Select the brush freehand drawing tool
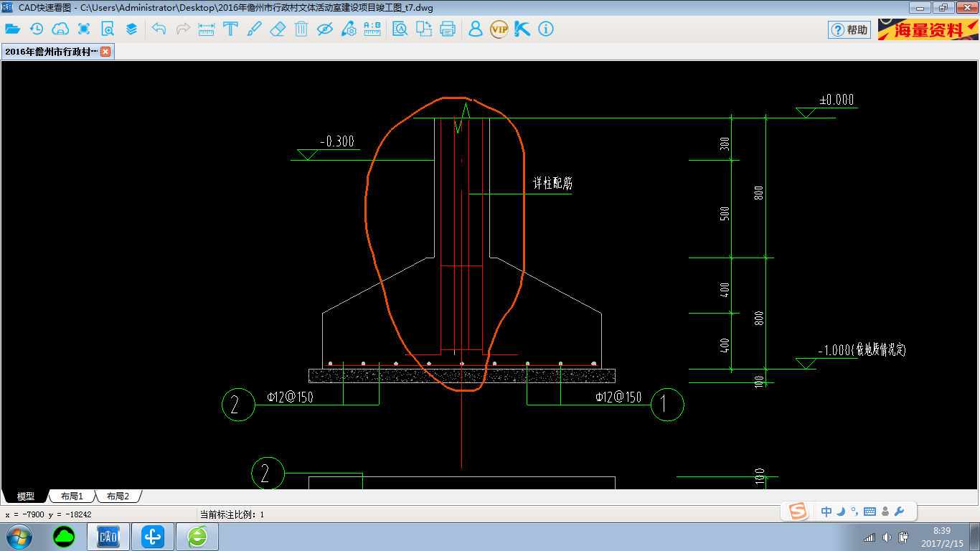Viewport: 980px width, 551px height. pos(254,29)
